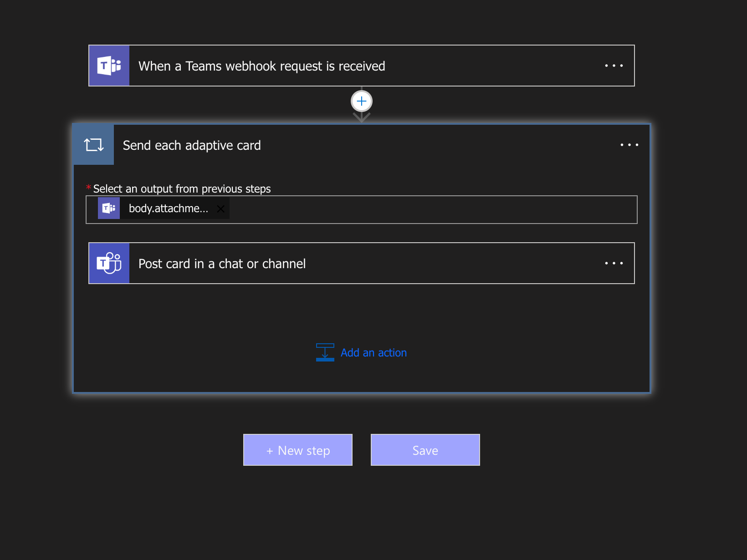Click the Select an output from previous steps label

click(x=182, y=188)
